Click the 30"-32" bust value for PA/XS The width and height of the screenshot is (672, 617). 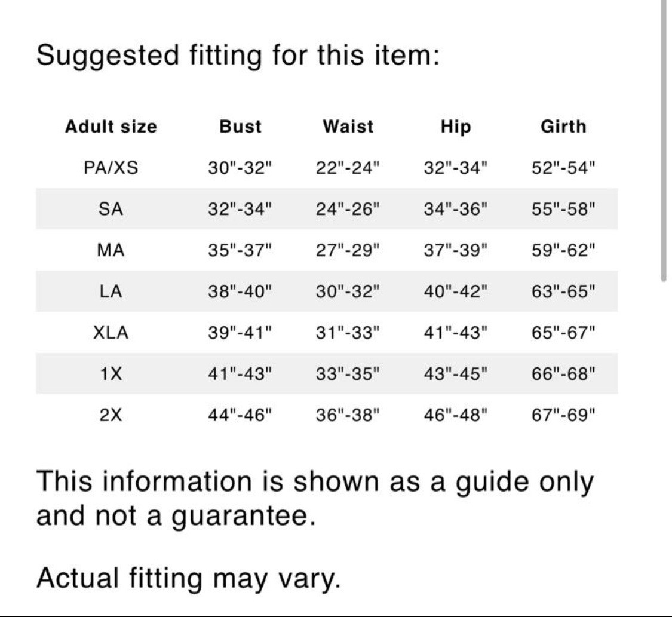pos(241,167)
